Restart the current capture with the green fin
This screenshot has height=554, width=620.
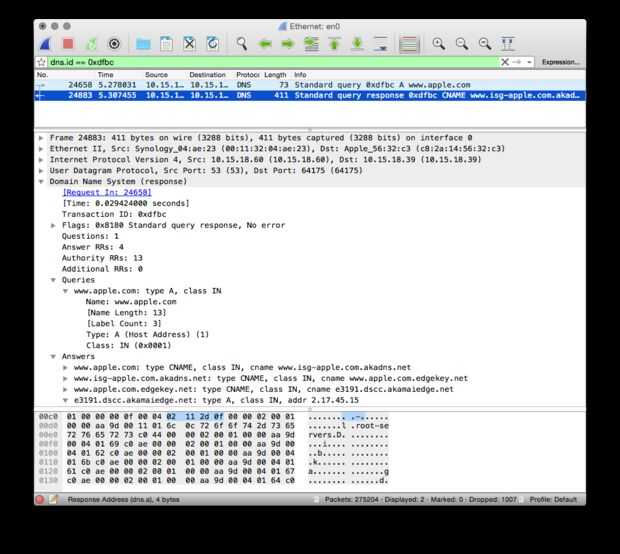coord(91,43)
